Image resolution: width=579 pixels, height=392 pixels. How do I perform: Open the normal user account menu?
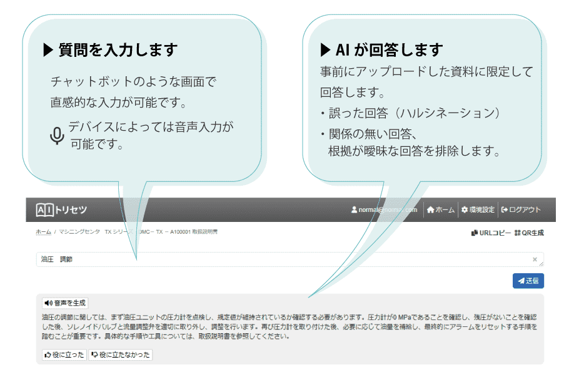pyautogui.click(x=384, y=210)
